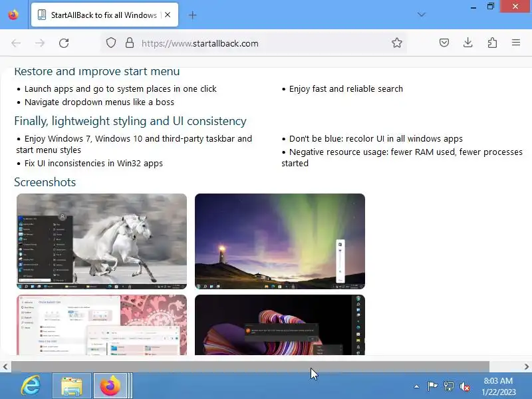This screenshot has width=532, height=399.
Task: Show hidden system tray icons
Action: pyautogui.click(x=417, y=386)
